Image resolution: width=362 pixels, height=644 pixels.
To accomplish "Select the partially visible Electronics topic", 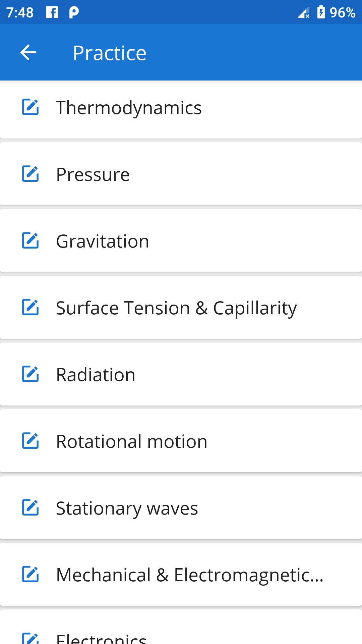I will [x=101, y=637].
